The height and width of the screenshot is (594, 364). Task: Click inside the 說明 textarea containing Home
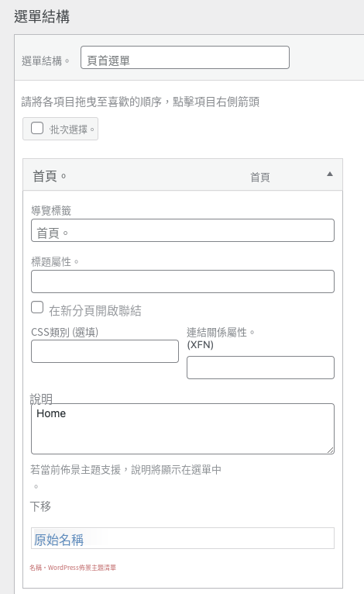click(x=183, y=429)
